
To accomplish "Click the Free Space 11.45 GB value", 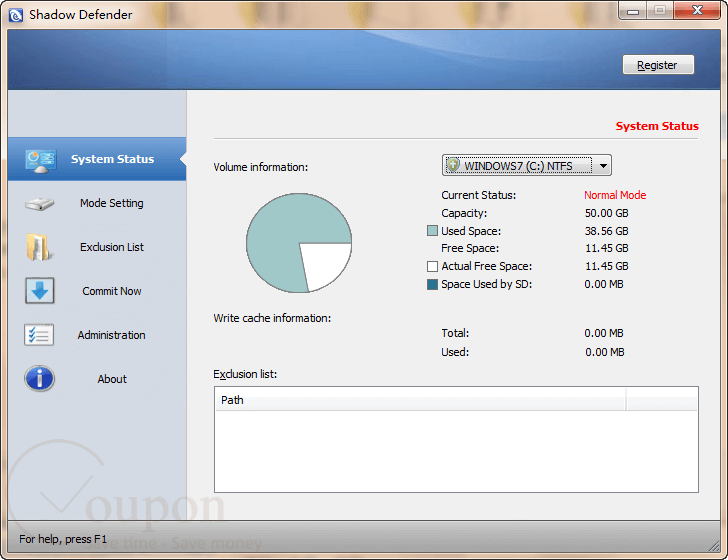I will [606, 248].
